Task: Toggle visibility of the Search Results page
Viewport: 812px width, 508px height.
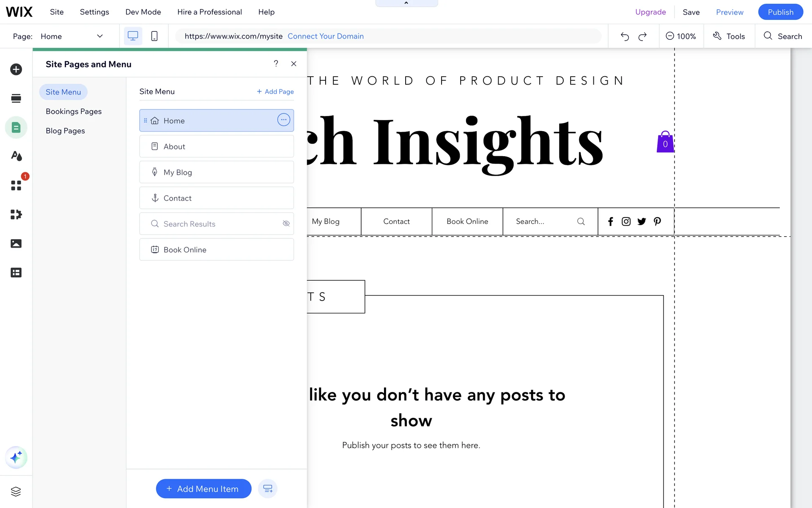Action: 286,224
